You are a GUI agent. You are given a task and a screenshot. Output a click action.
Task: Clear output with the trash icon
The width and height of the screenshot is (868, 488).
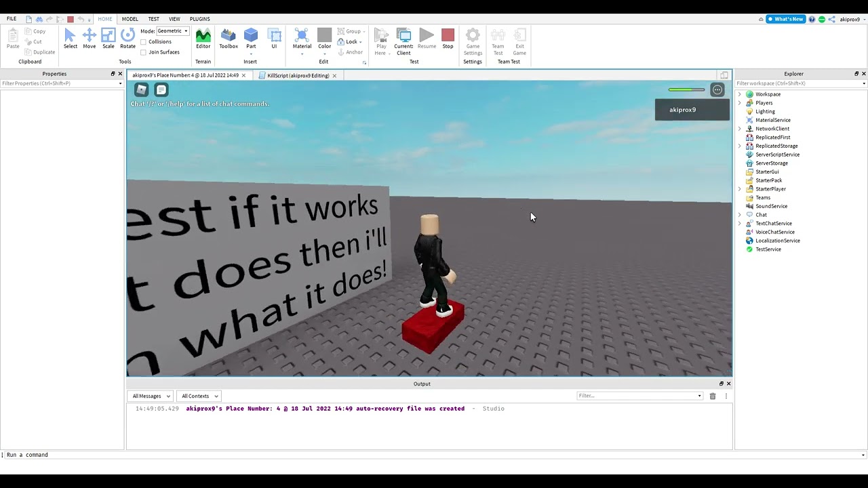[712, 396]
